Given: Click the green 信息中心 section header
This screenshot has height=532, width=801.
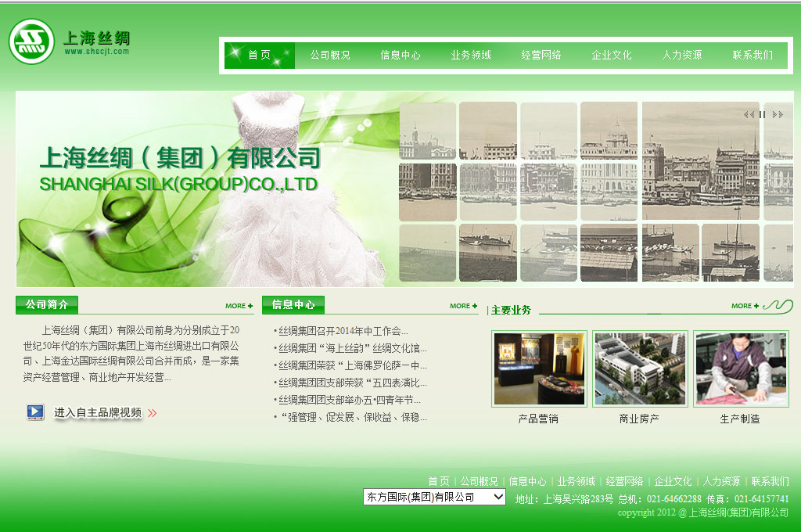Looking at the screenshot, I should pyautogui.click(x=293, y=304).
